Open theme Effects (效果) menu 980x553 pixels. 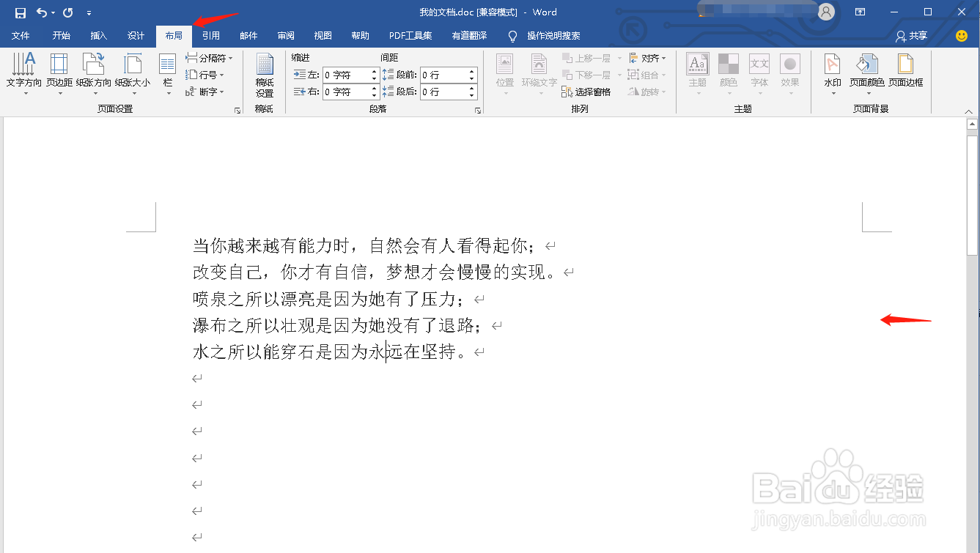click(790, 74)
